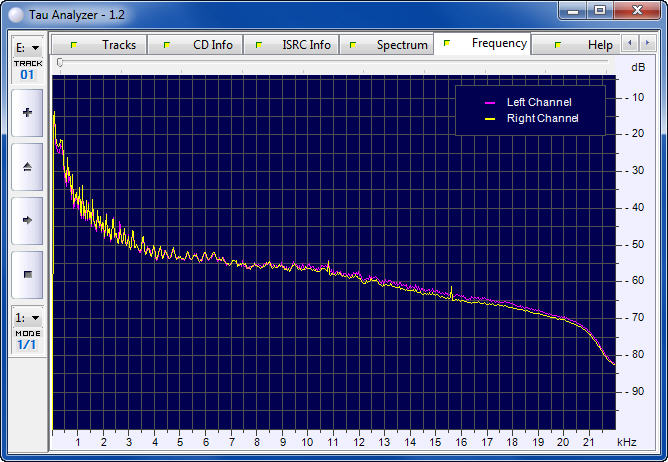Screen dimensions: 668x462
Task: Click the dB axis label
Action: [638, 67]
